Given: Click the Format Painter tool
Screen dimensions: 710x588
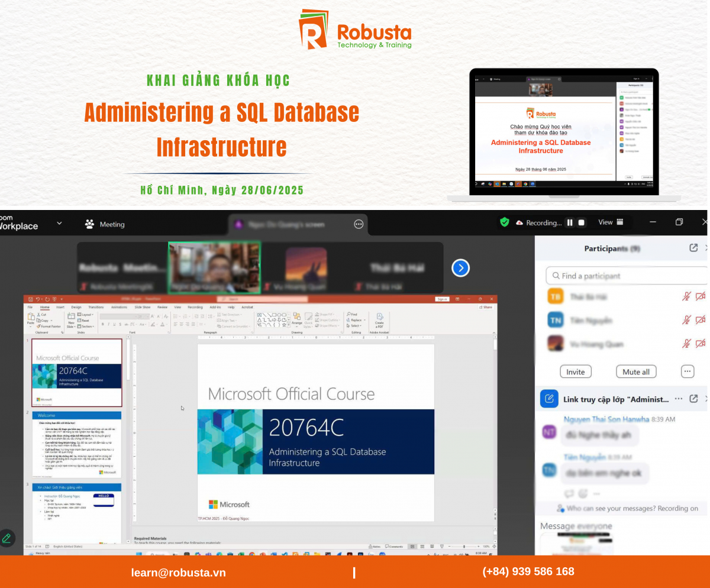Looking at the screenshot, I should pyautogui.click(x=49, y=327).
